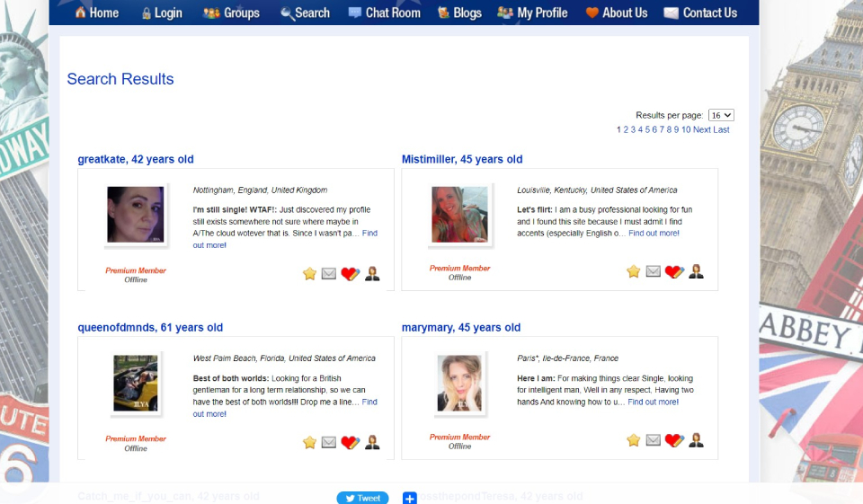
Task: Click the heart icon on queenofdmnds's card
Action: pos(350,442)
